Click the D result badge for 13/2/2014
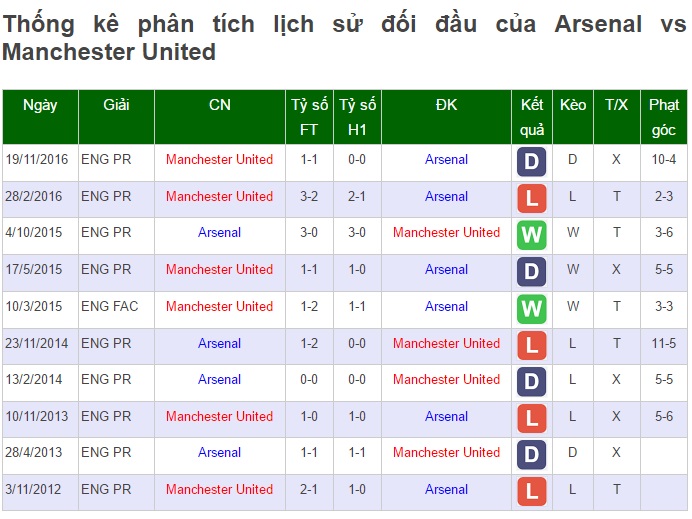The height and width of the screenshot is (519, 692). click(x=531, y=382)
